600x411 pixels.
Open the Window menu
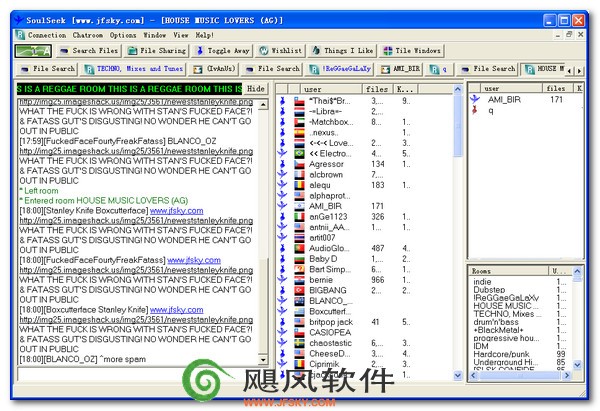tap(155, 35)
